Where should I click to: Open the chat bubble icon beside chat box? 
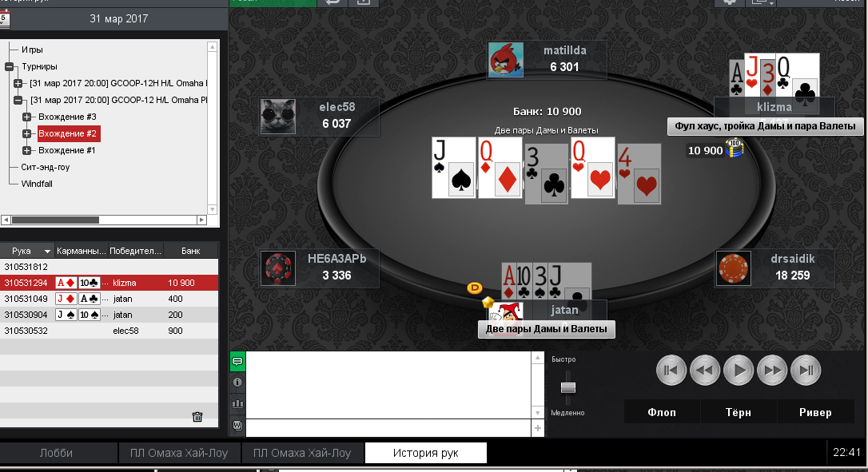coord(237,361)
